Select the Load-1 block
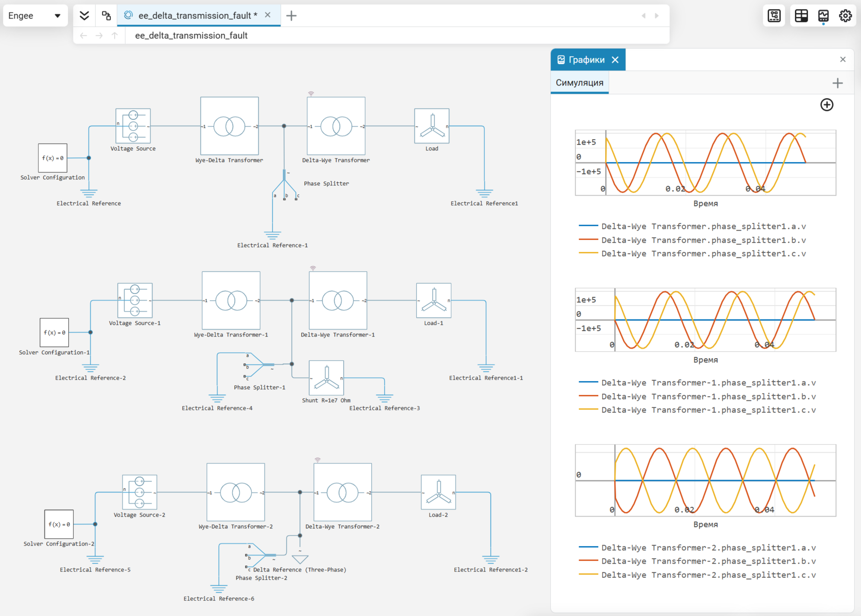The height and width of the screenshot is (616, 861). [x=434, y=300]
